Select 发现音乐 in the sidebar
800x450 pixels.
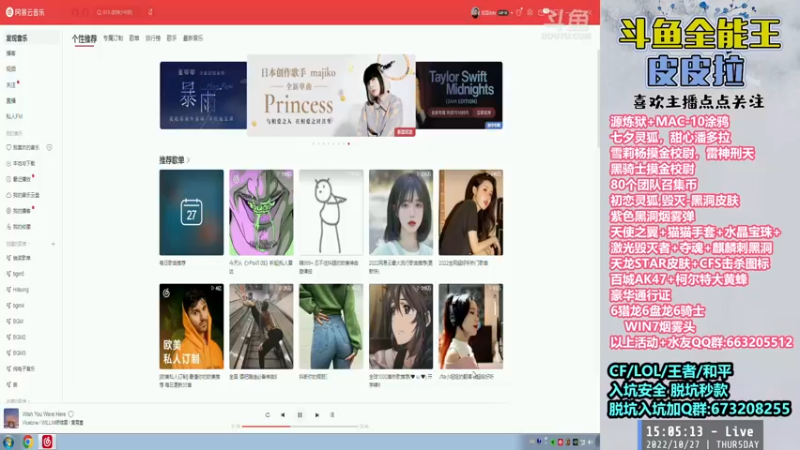(x=30, y=38)
